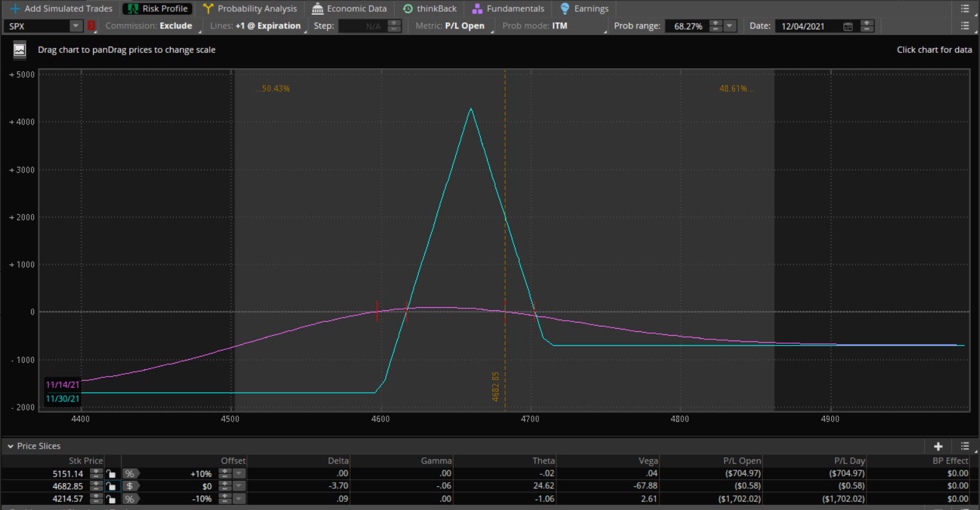Click the SPX symbol input field
Image resolution: width=980 pixels, height=510 pixels.
[x=37, y=26]
